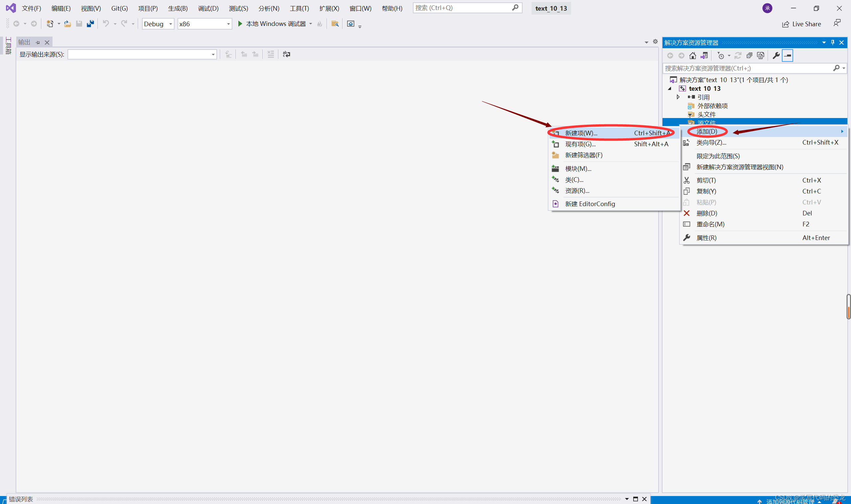Click the Home icon in Solution Explorer
Screen dimensions: 851x504
[x=692, y=56]
